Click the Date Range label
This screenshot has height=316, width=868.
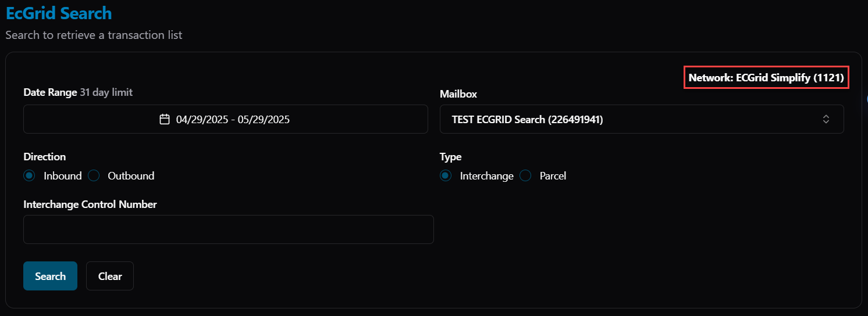click(x=50, y=92)
